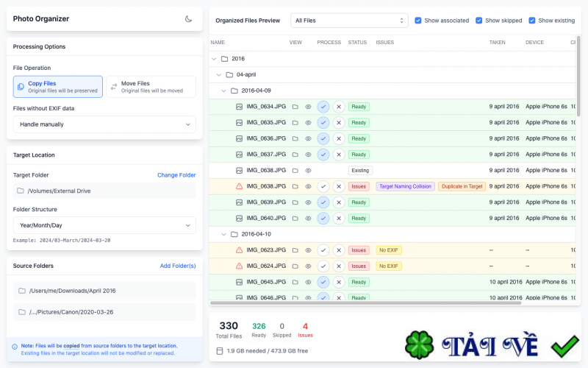Click the Add Folder(s) link

(x=178, y=266)
